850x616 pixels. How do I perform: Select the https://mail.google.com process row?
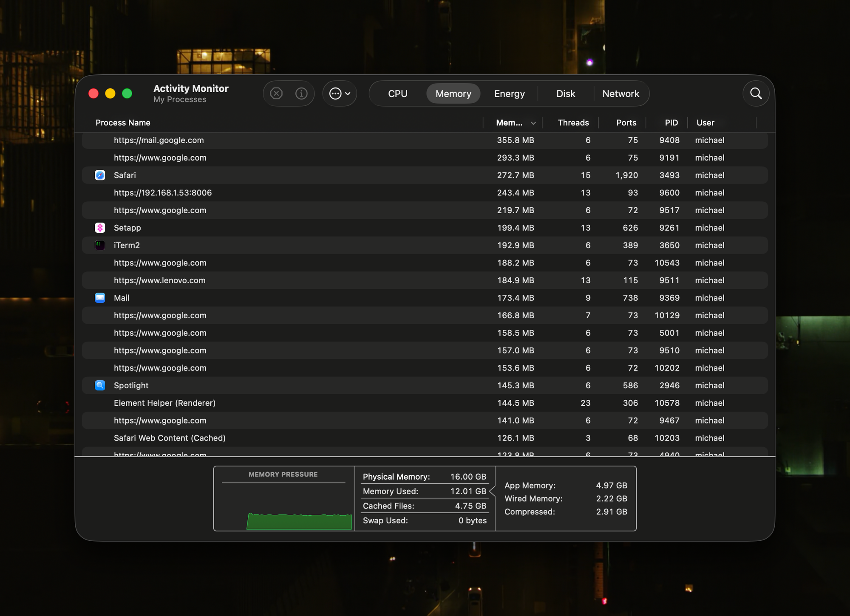[159, 140]
